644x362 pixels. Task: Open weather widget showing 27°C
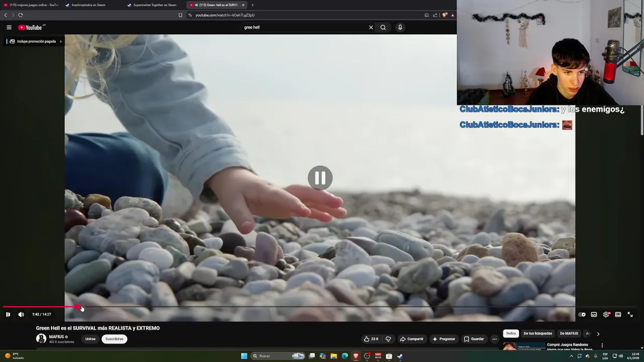[14, 356]
